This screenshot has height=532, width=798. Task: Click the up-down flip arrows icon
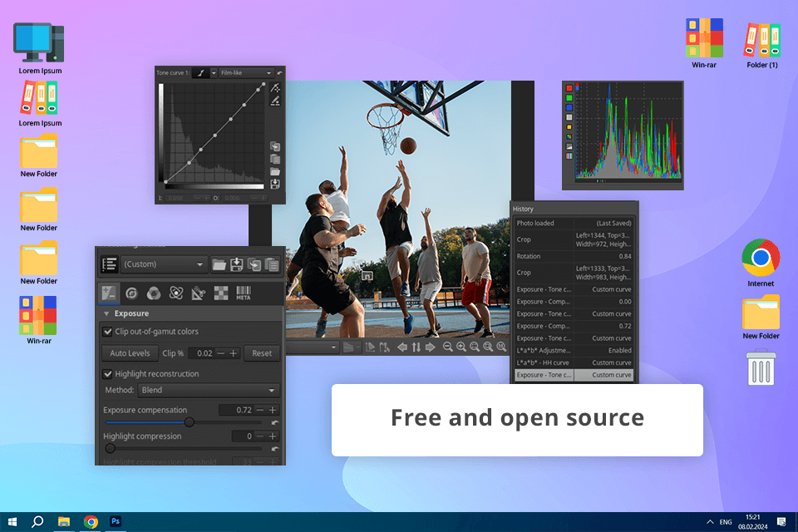tap(416, 347)
